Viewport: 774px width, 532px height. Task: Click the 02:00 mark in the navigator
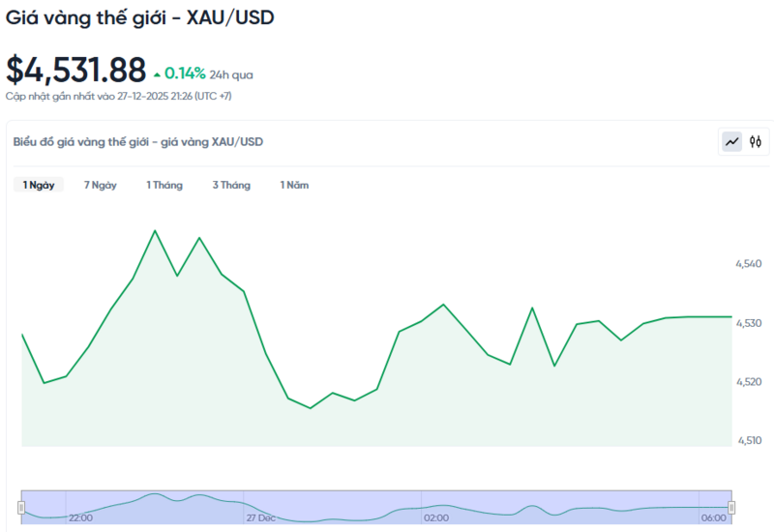[x=435, y=518]
